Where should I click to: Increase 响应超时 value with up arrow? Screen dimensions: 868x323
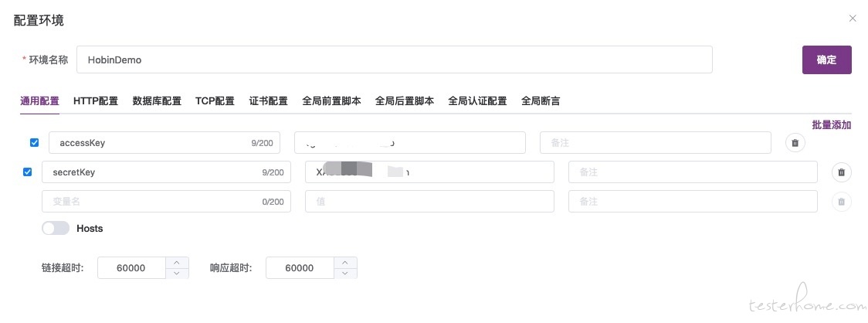pyautogui.click(x=345, y=262)
